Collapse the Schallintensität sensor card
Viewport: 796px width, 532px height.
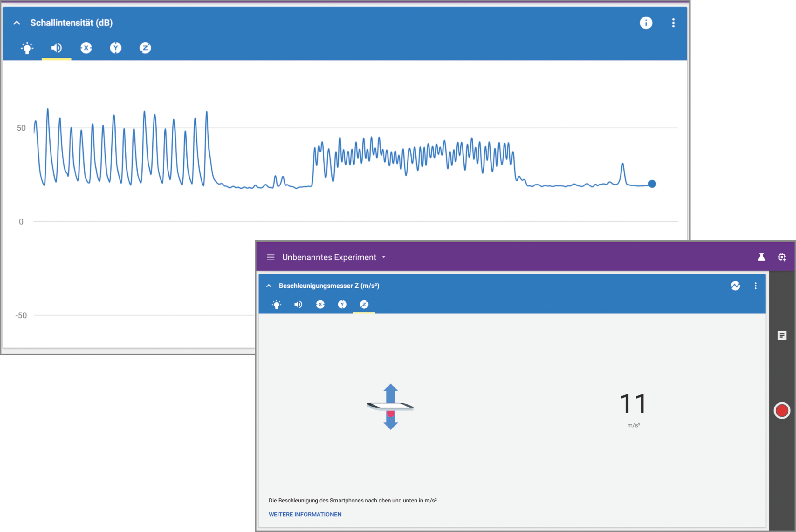click(17, 23)
